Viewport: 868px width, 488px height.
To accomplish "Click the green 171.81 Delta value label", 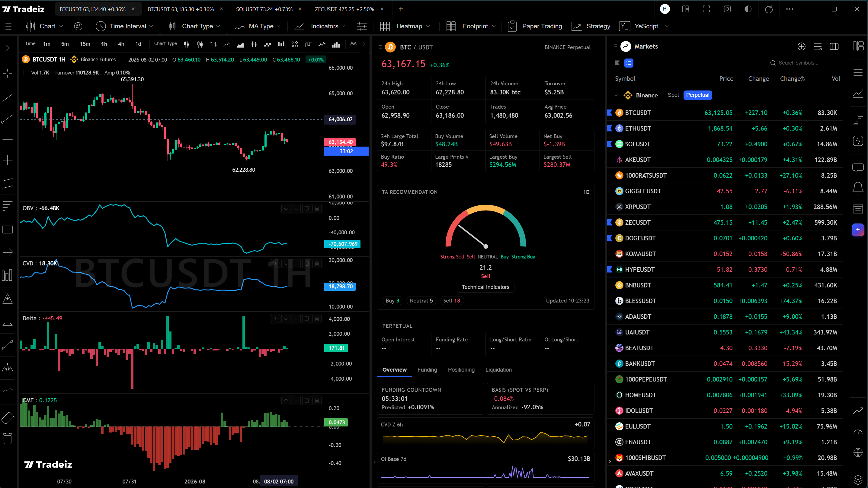I will click(x=336, y=348).
